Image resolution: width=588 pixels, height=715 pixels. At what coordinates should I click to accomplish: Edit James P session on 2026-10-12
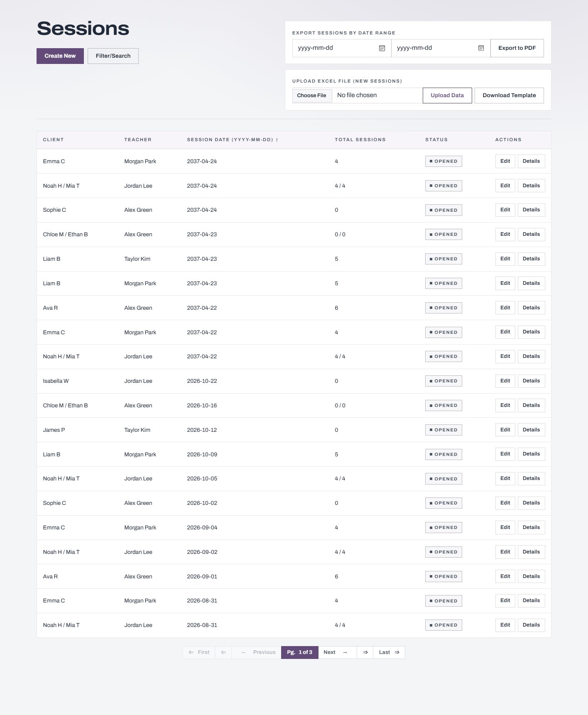(505, 430)
